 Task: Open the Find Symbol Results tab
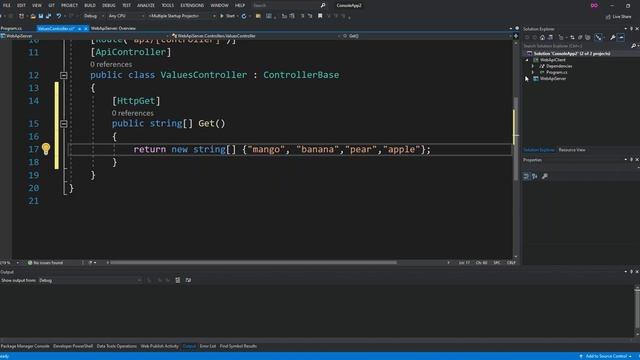[x=238, y=346]
